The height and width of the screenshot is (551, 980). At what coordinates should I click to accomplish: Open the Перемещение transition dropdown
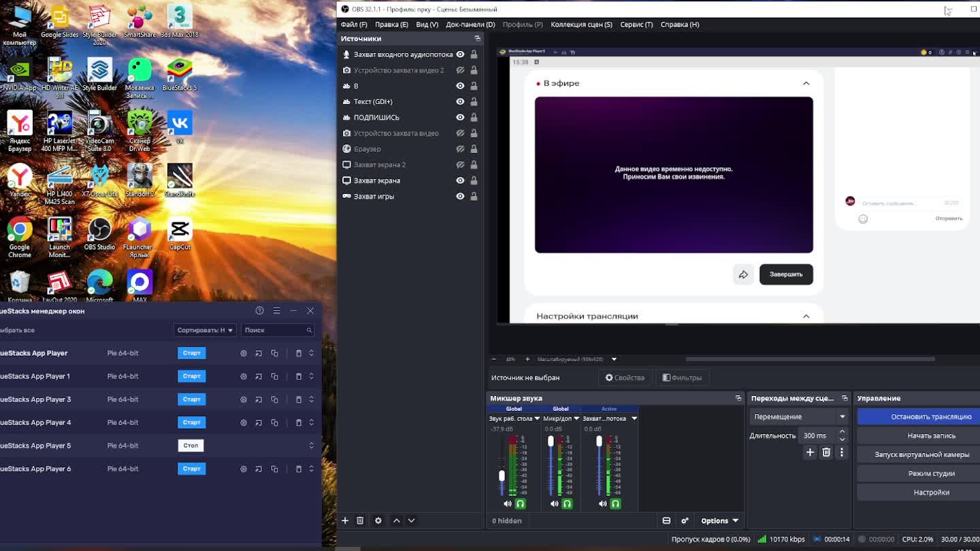[x=800, y=416]
